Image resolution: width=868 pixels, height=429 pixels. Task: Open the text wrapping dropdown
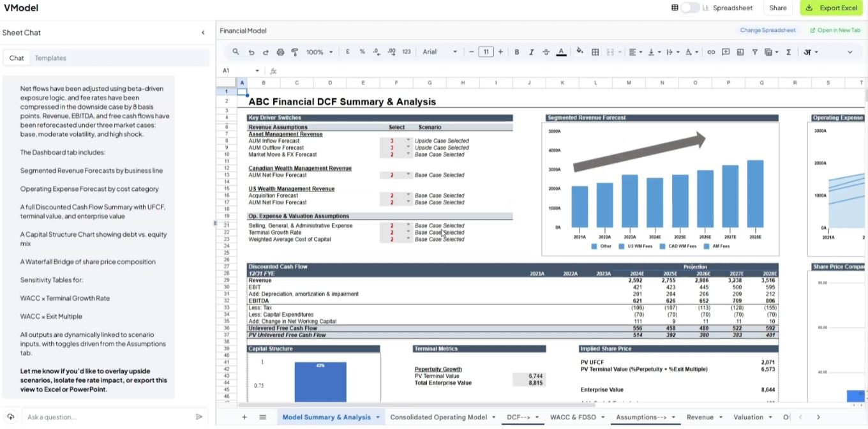(x=673, y=52)
